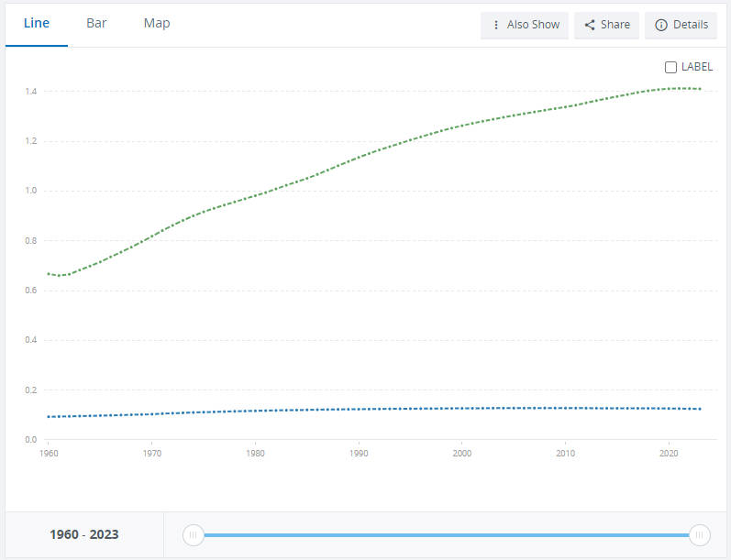
Task: Open the Map tab
Action: tap(157, 23)
